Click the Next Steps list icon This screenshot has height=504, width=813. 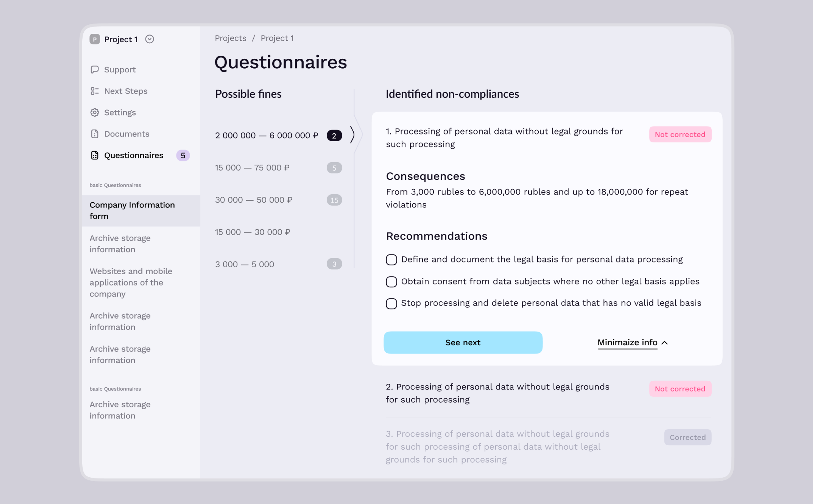pos(95,91)
